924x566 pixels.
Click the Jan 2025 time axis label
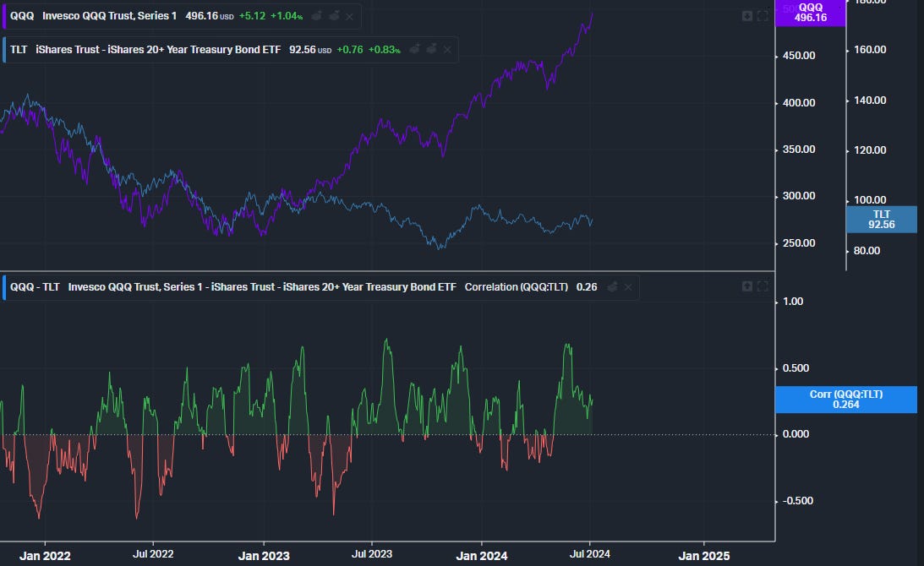click(x=703, y=555)
